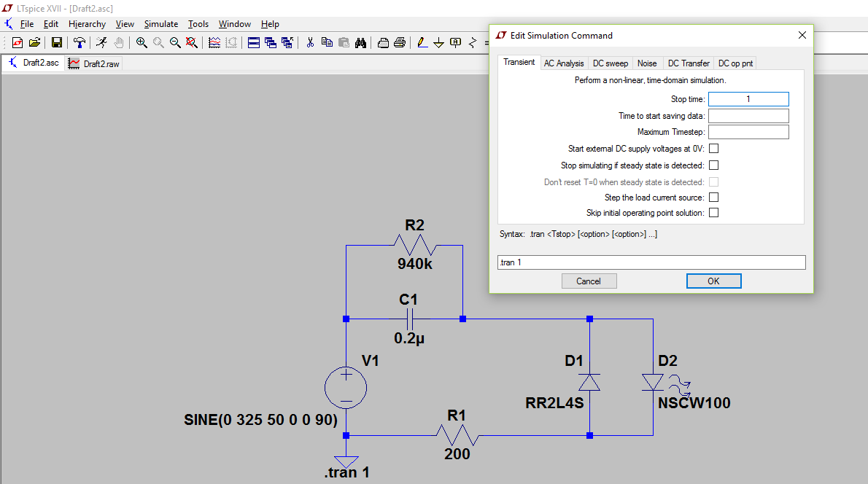Switch to AC Analysis tab
Screen dimensions: 868x484
pos(564,63)
